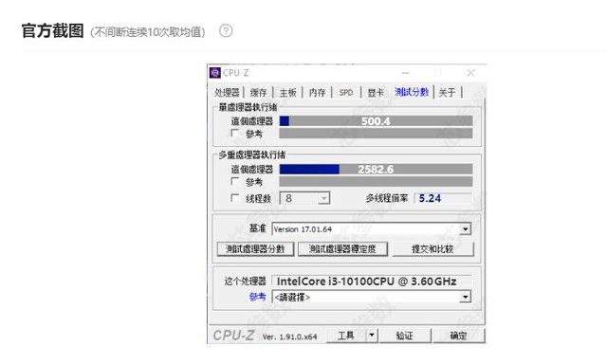Enable the single-thread 參考 checkbox
The width and height of the screenshot is (607, 364).
(234, 134)
